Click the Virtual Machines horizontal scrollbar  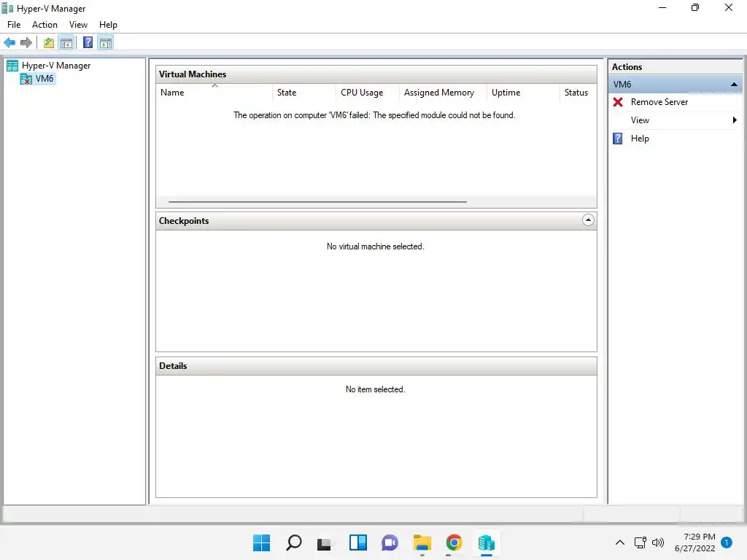pos(317,202)
